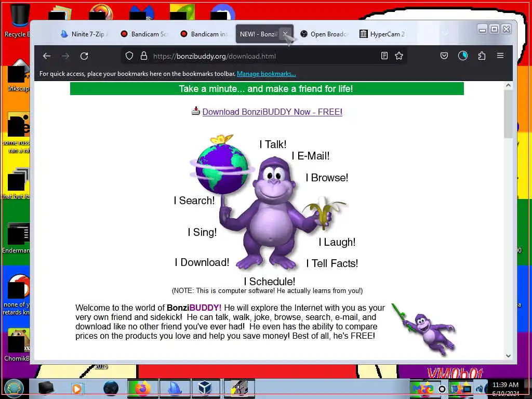Click the page scrollbar up arrow
The image size is (532, 399).
[508, 86]
